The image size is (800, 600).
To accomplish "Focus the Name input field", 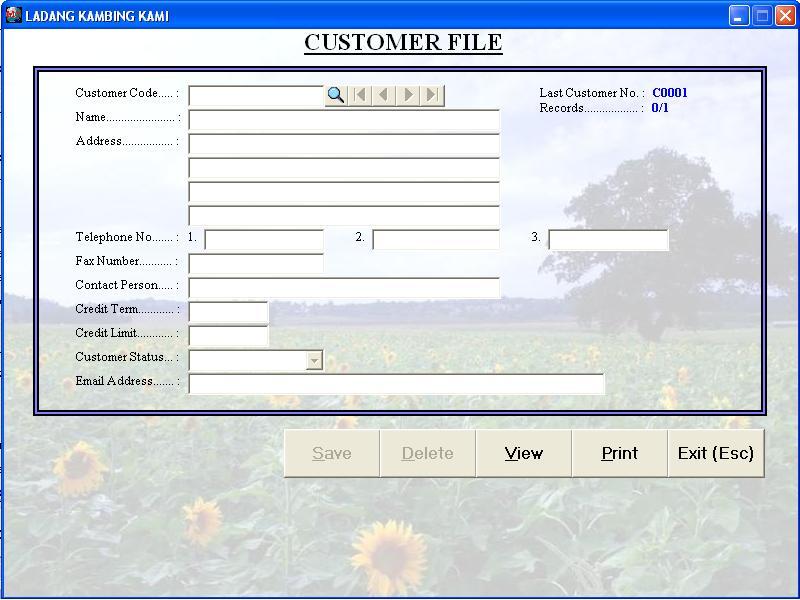I will 344,120.
